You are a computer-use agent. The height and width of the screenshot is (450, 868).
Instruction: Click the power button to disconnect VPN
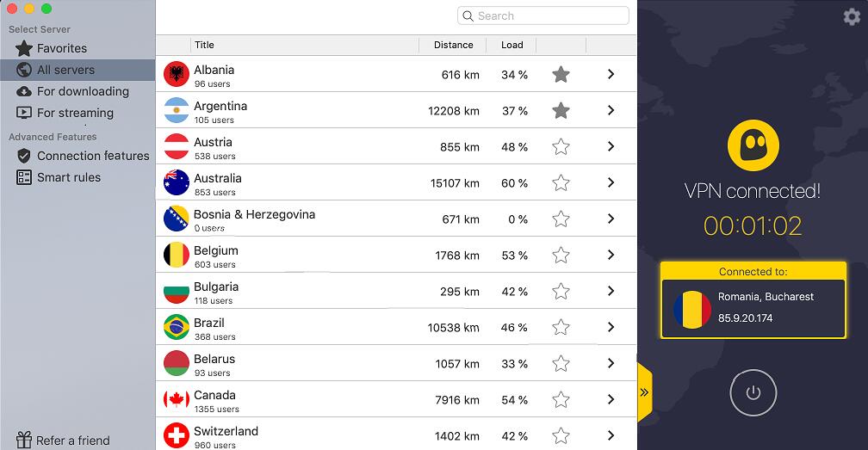(x=753, y=392)
